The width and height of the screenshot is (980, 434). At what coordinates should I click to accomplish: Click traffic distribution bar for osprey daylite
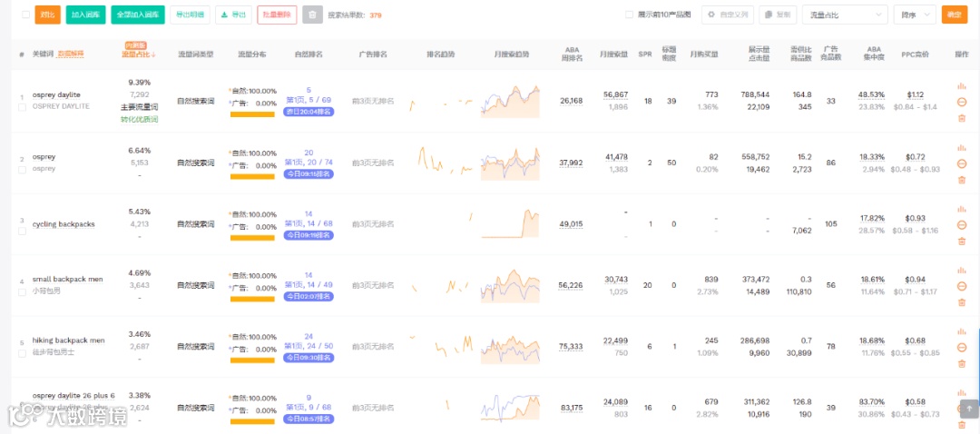point(252,114)
